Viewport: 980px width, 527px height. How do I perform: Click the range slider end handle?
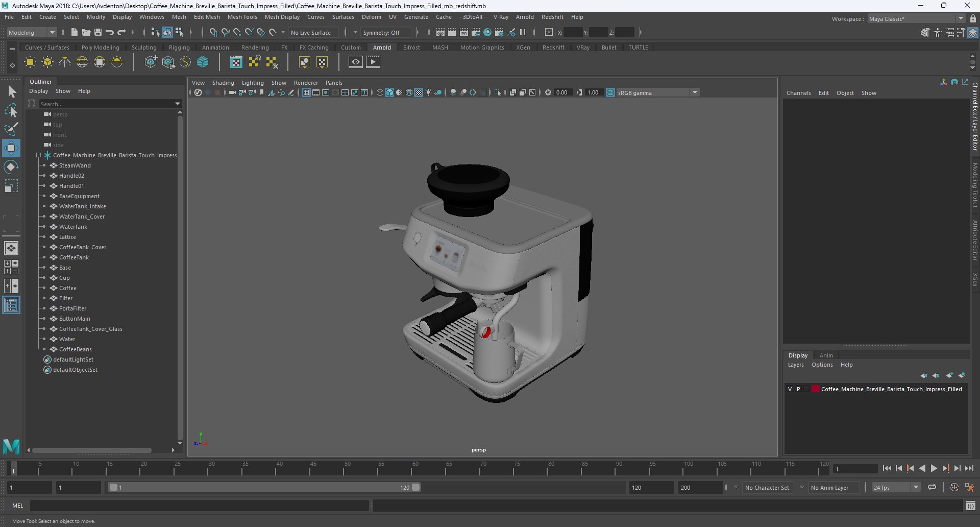(x=416, y=487)
